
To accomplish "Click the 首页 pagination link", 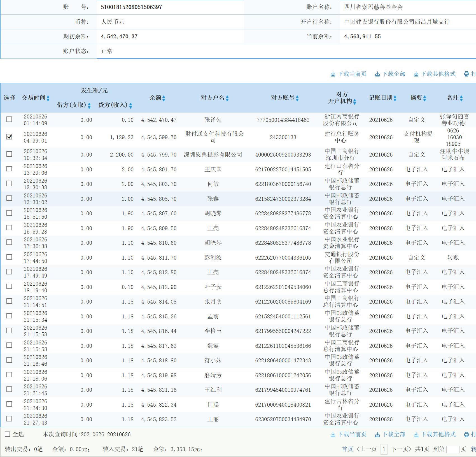I will click(347, 449).
